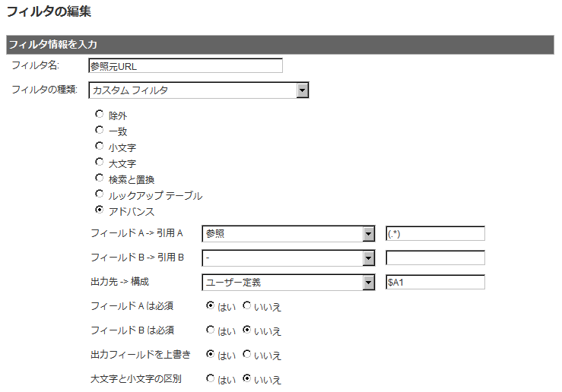Viewport: 562px width, 392px height.
Task: Open the フィールド B field dropdown
Action: (288, 258)
